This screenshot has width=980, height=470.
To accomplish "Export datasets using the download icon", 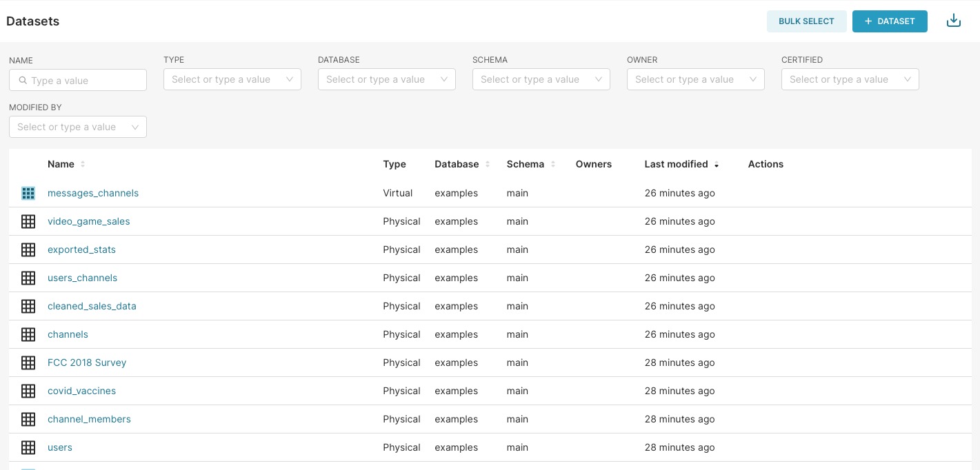I will point(954,20).
